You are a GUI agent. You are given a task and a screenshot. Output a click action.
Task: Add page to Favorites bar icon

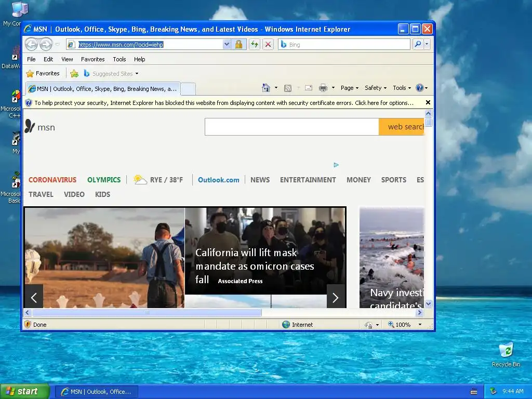pos(74,73)
